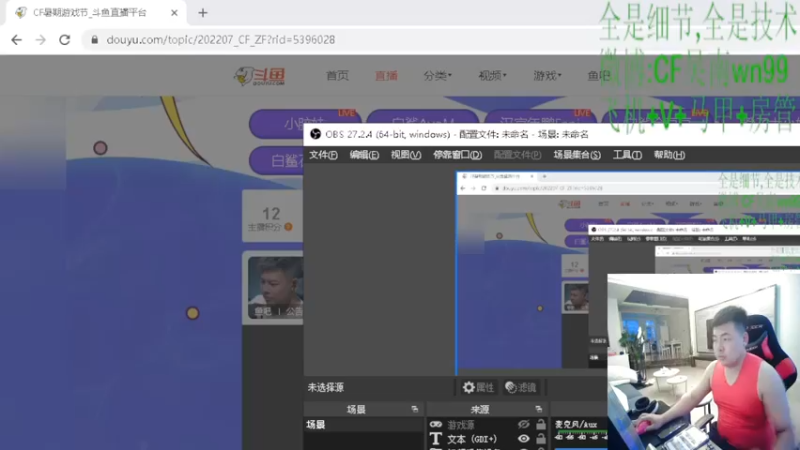The height and width of the screenshot is (450, 800).
Task: Open the 文件(F) menu in OBS
Action: coord(323,155)
